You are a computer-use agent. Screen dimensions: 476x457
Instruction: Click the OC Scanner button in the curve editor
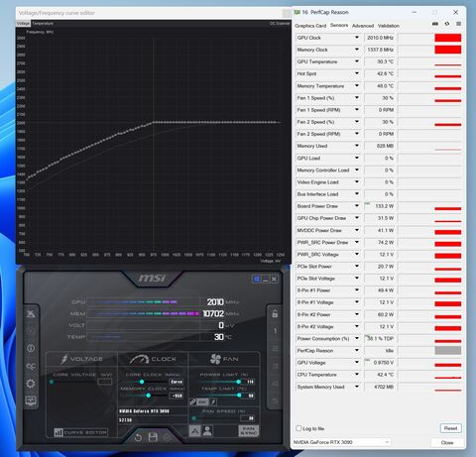point(280,23)
